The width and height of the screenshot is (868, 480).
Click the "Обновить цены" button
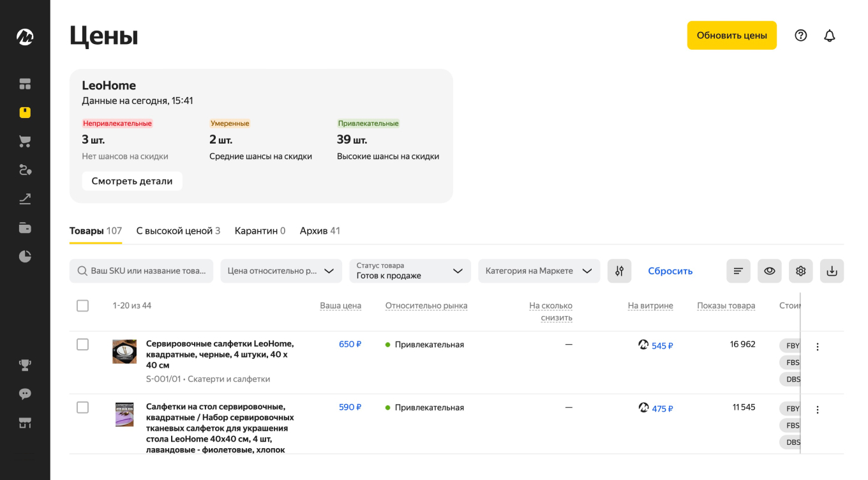coord(731,36)
